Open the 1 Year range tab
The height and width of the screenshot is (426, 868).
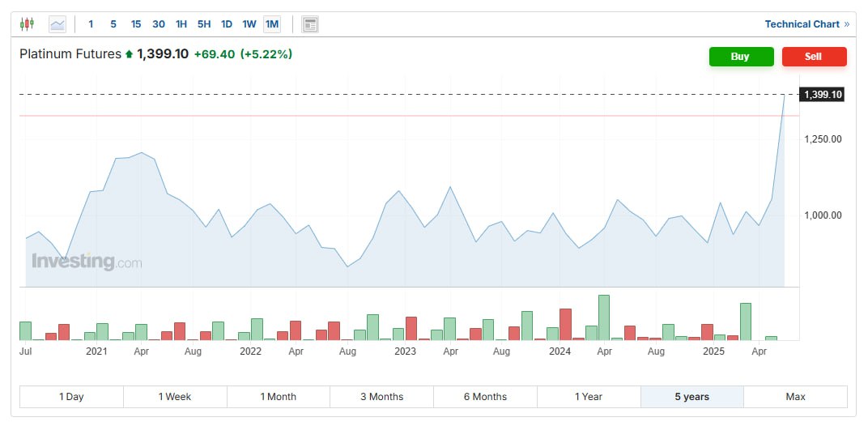tap(589, 397)
